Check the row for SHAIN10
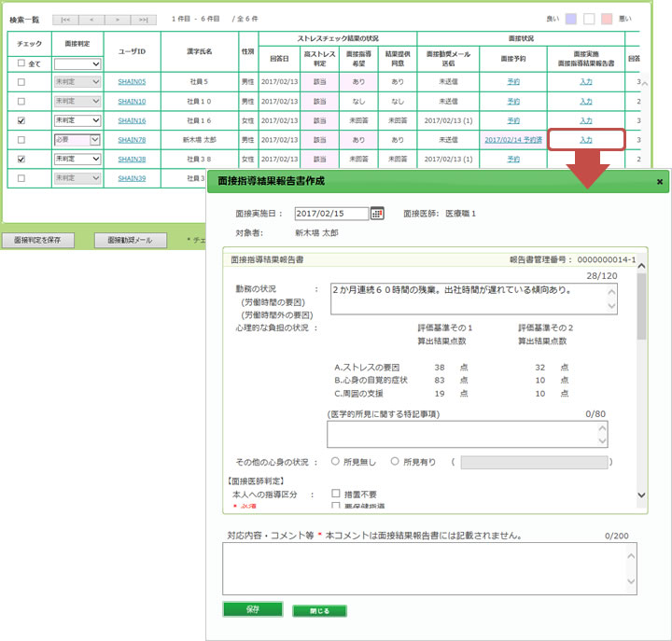Viewport: 672px width, 641px height. (21, 101)
